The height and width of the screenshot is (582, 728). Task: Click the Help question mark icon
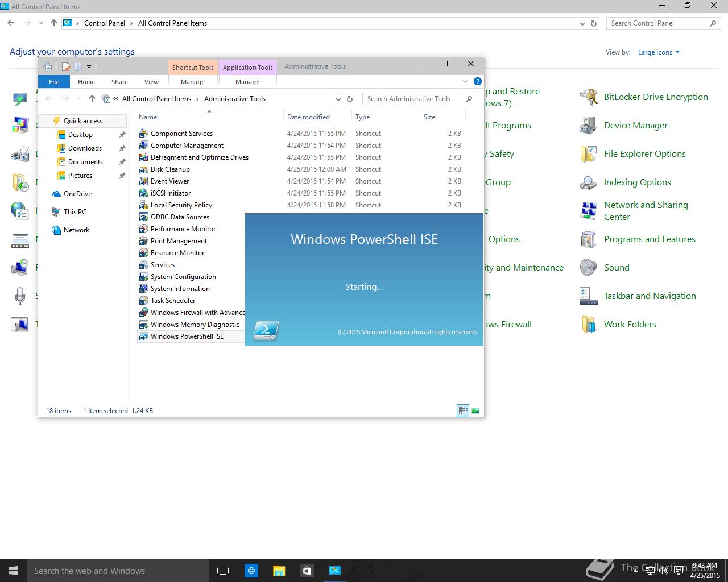point(478,81)
